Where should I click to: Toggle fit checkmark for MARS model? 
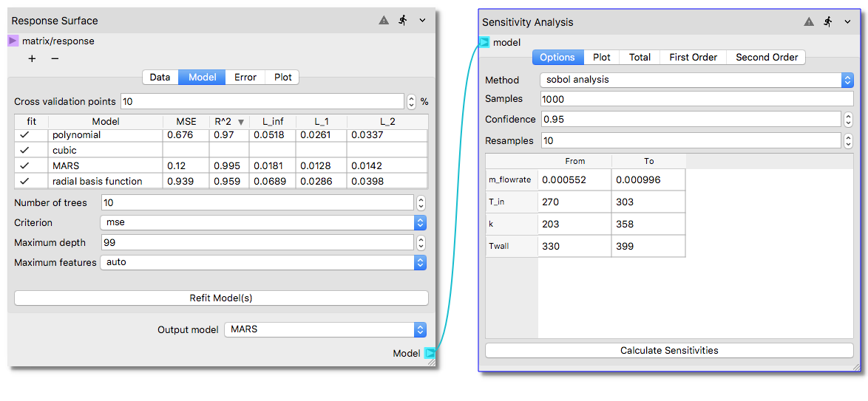[x=24, y=165]
